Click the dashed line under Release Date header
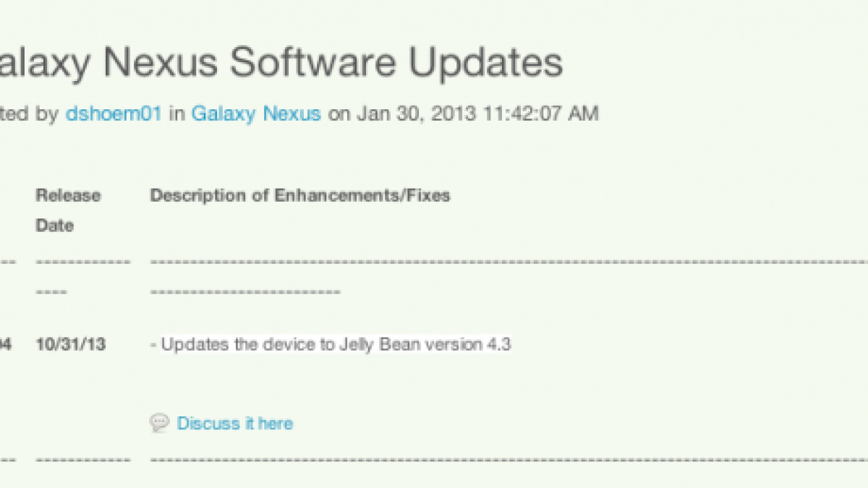This screenshot has width=868, height=488. [x=83, y=261]
